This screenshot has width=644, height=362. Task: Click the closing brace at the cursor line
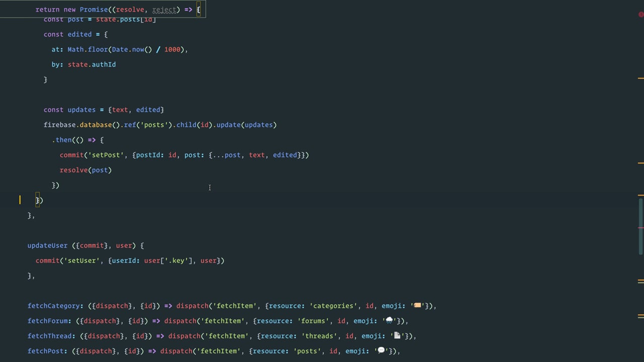38,200
